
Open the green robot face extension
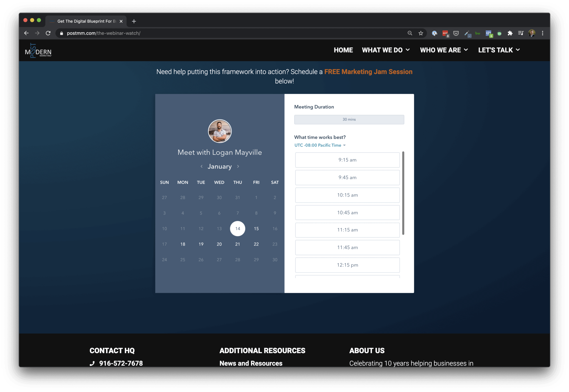pyautogui.click(x=499, y=33)
